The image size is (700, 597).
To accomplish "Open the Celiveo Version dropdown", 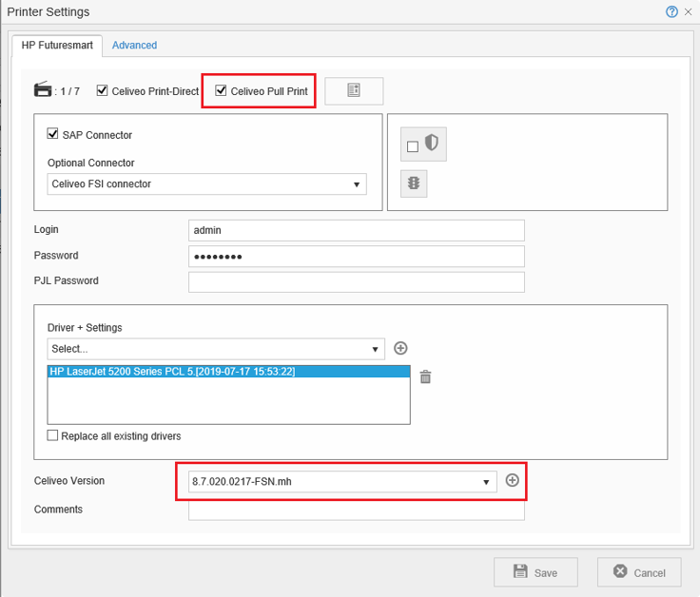I will [x=341, y=482].
